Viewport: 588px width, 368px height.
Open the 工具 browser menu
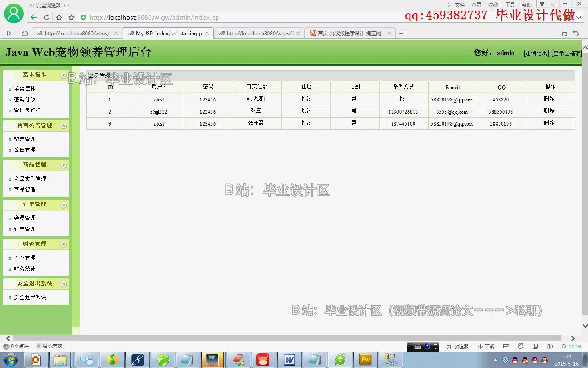tap(510, 5)
